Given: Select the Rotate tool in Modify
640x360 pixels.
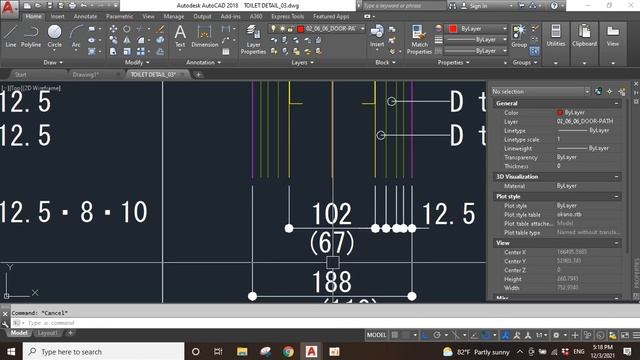Looking at the screenshot, I should [x=127, y=29].
